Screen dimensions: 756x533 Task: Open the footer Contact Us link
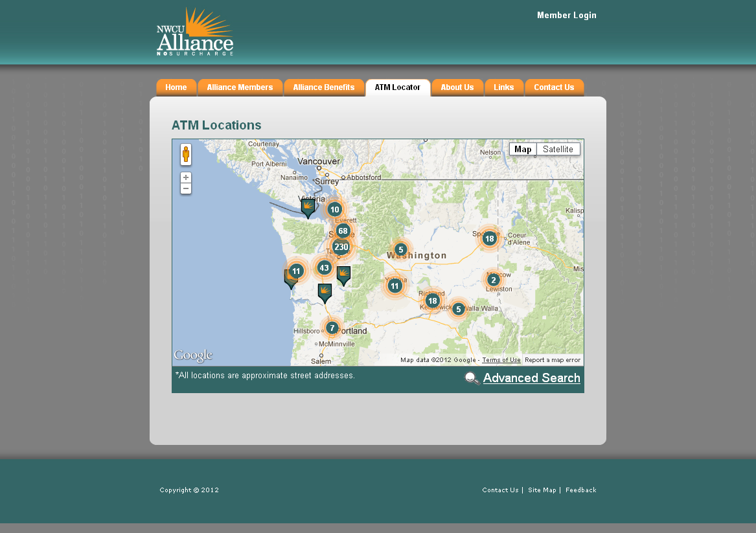pos(500,490)
